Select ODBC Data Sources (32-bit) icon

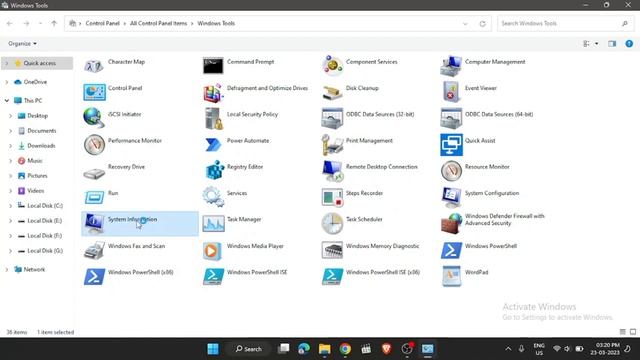pos(332,118)
